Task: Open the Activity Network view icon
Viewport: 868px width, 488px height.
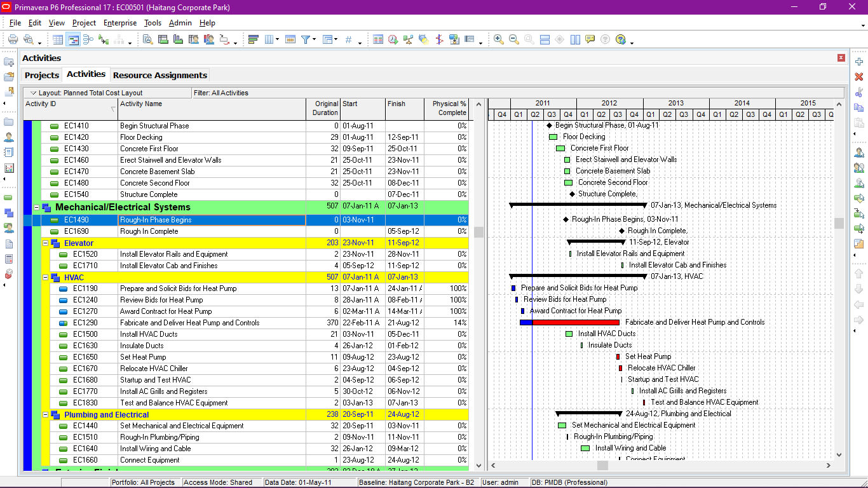Action: point(88,39)
